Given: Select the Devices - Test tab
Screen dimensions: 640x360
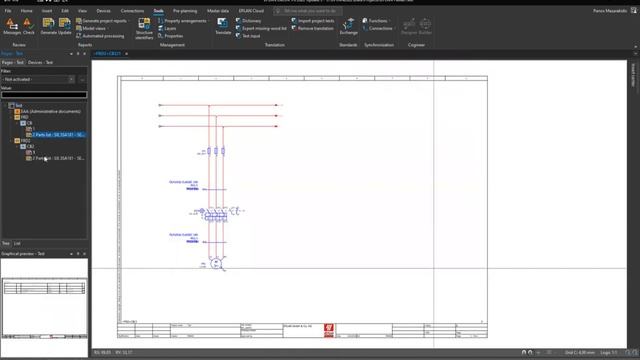Looking at the screenshot, I should [40, 62].
